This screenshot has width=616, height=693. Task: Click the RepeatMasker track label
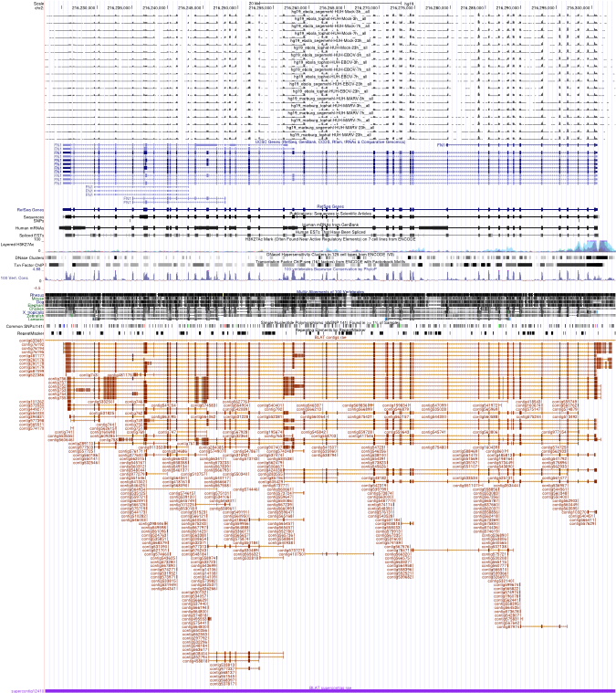pyautogui.click(x=30, y=333)
